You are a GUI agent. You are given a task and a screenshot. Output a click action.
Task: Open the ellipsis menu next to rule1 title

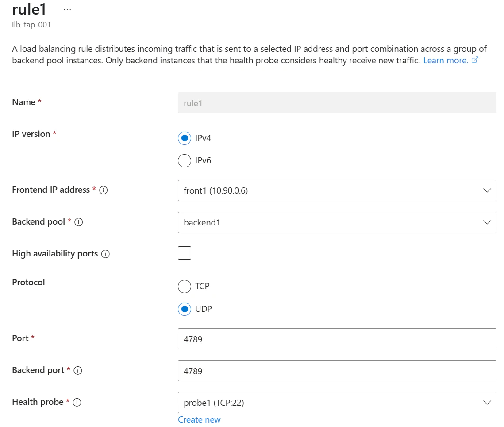tap(67, 9)
